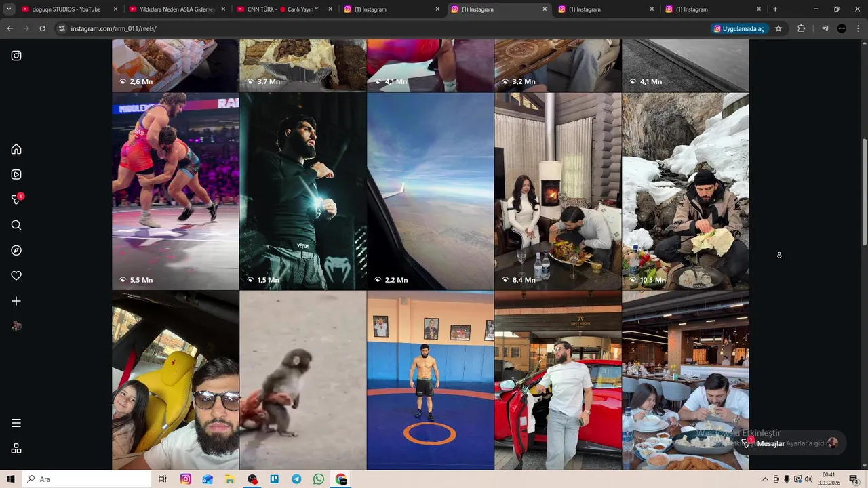This screenshot has height=488, width=868.
Task: Click the Ara taskbar search box
Action: (x=87, y=479)
